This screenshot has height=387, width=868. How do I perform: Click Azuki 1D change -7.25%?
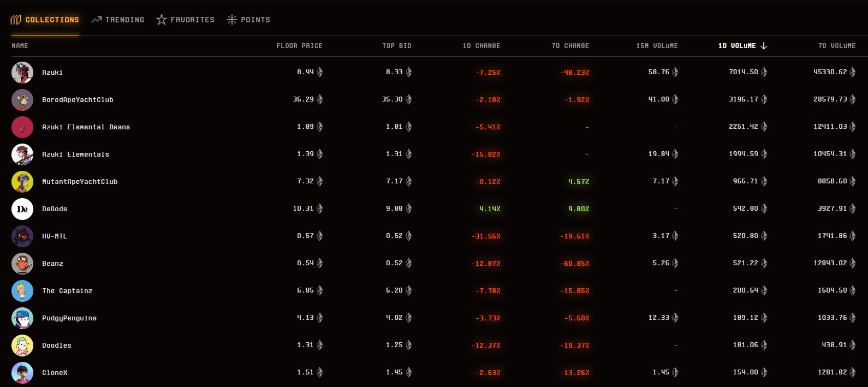coord(488,73)
